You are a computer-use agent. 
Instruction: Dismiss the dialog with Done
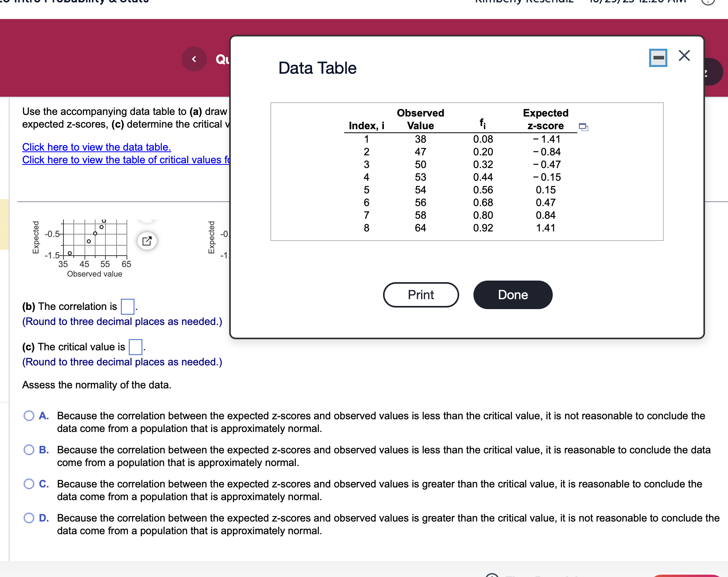coord(513,294)
